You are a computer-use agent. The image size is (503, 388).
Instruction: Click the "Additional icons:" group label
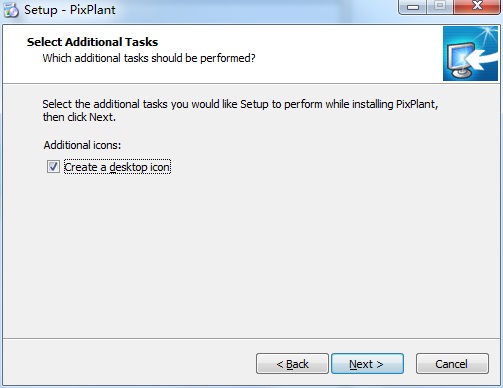pyautogui.click(x=82, y=145)
